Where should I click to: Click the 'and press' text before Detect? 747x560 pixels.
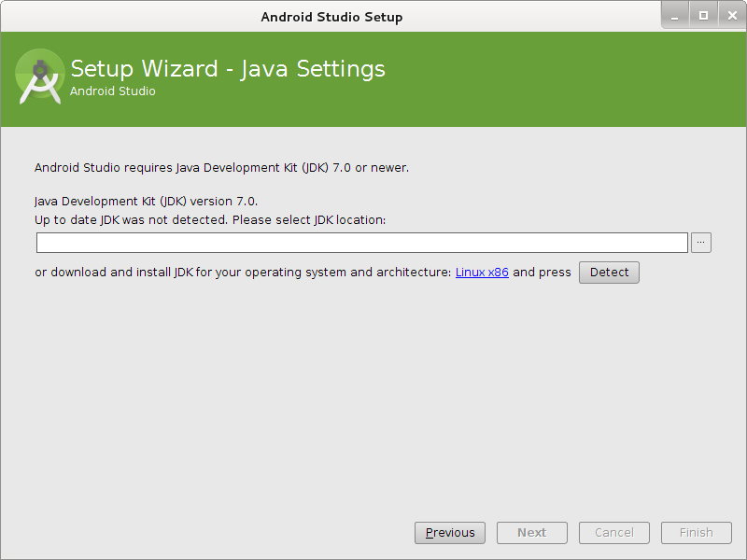pos(542,273)
